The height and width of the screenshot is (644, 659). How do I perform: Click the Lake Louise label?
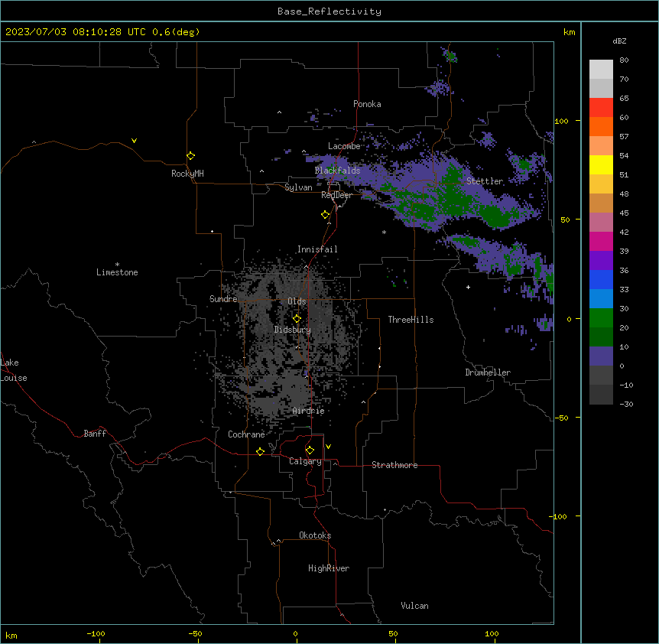click(14, 370)
